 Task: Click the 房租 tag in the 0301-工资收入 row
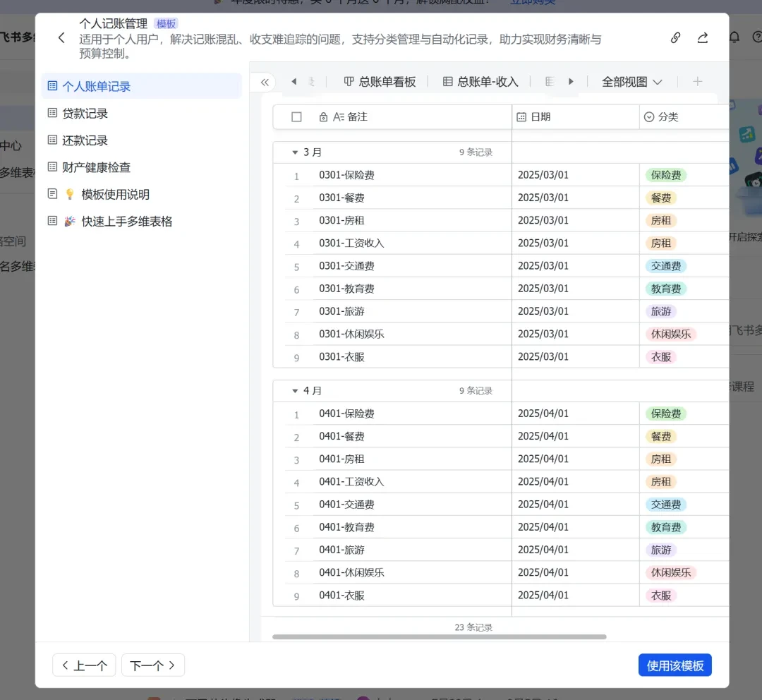click(x=661, y=243)
